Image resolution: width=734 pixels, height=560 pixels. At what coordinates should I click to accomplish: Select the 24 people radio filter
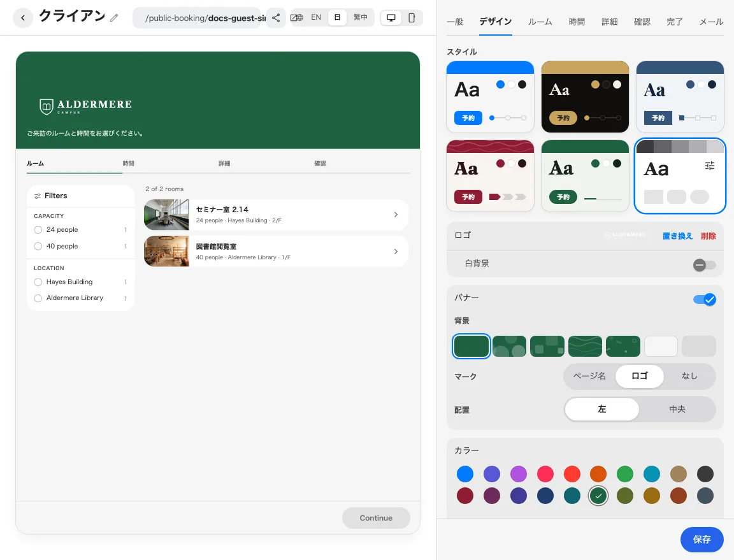38,229
